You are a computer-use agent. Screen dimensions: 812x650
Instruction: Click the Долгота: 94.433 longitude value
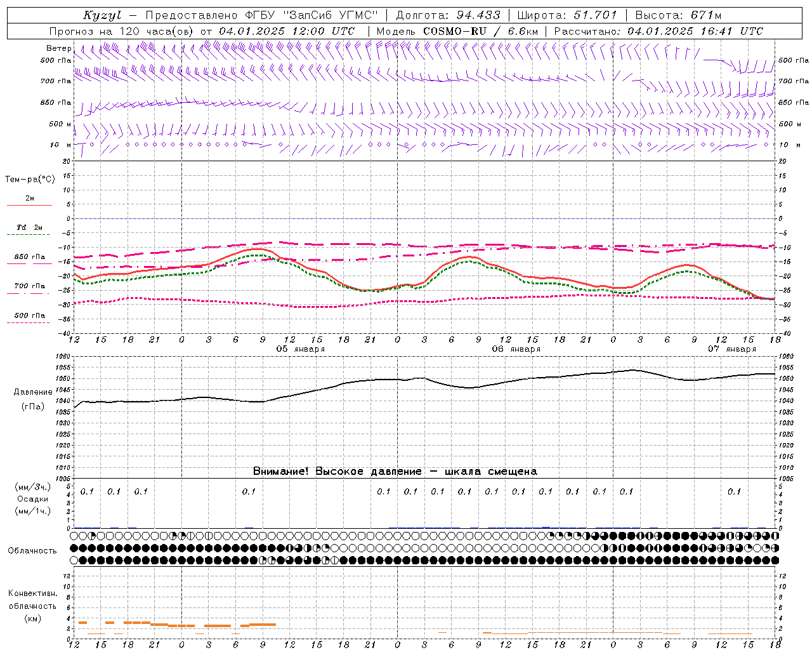[x=449, y=15]
